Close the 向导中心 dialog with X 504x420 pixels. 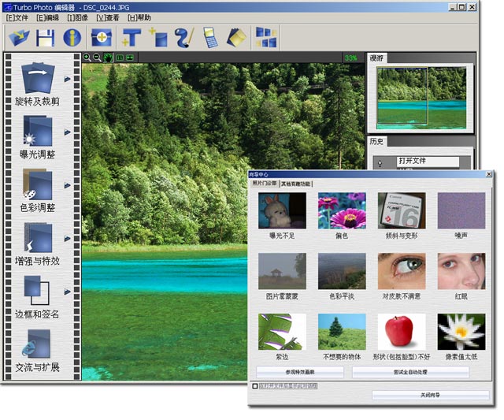[x=488, y=174]
